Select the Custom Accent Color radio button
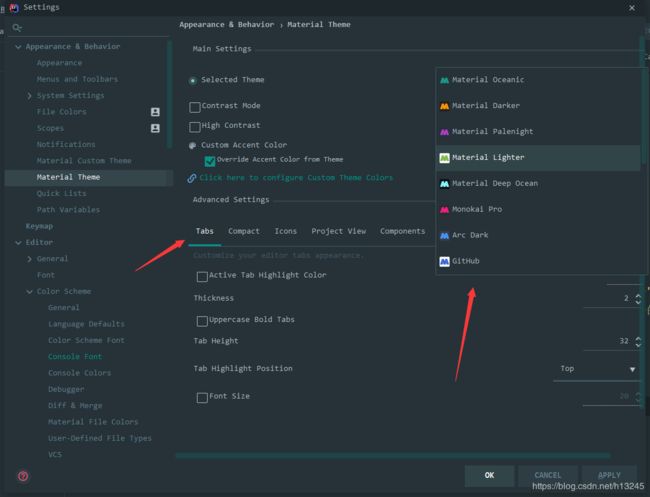This screenshot has width=650, height=497. click(192, 145)
